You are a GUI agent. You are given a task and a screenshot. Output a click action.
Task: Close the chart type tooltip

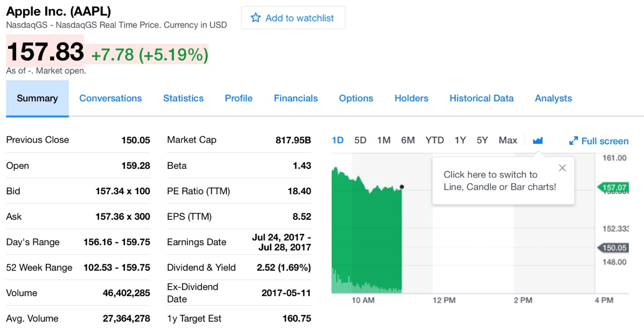click(562, 168)
